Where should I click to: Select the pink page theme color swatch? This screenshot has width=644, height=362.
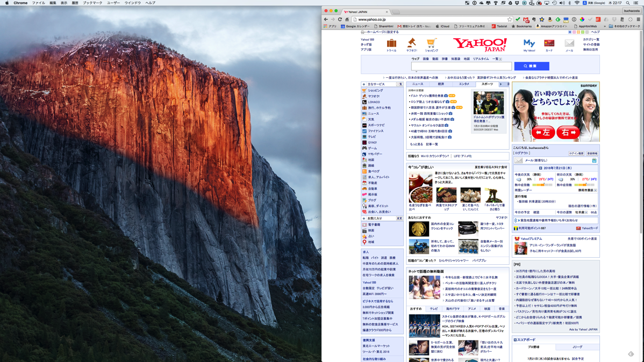[x=574, y=32]
